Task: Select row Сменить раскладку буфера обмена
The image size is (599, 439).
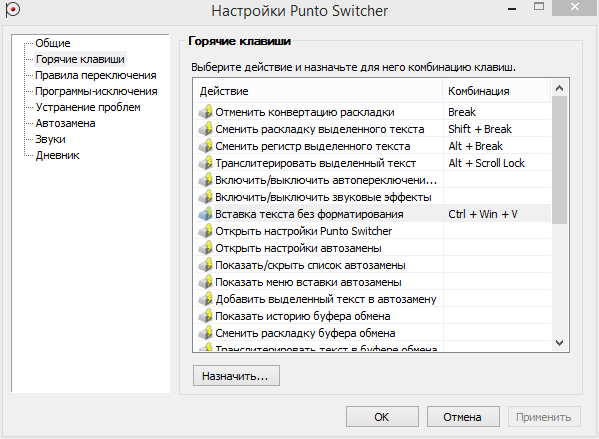Action: pos(372,333)
